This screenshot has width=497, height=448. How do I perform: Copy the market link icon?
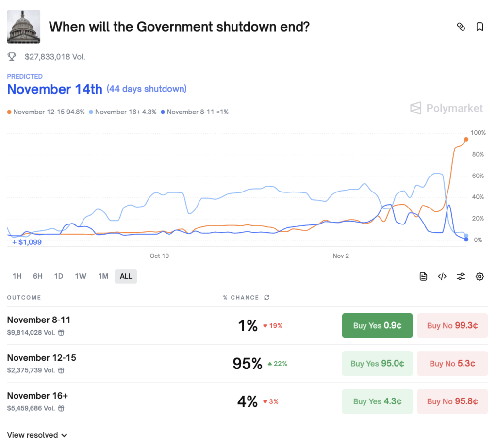[x=461, y=27]
